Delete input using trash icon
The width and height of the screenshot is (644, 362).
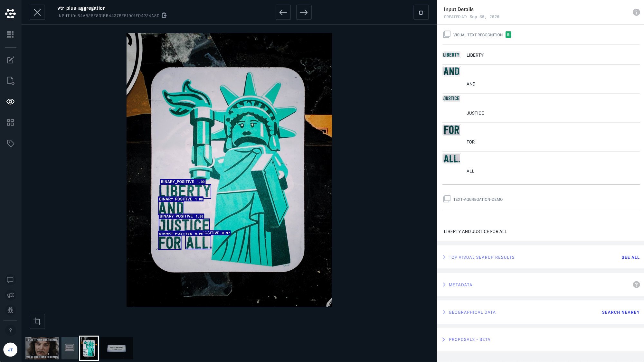coord(421,12)
